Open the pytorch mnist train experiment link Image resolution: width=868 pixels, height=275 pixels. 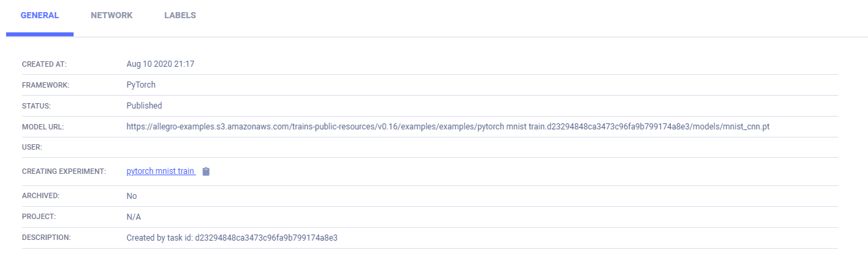(x=161, y=172)
